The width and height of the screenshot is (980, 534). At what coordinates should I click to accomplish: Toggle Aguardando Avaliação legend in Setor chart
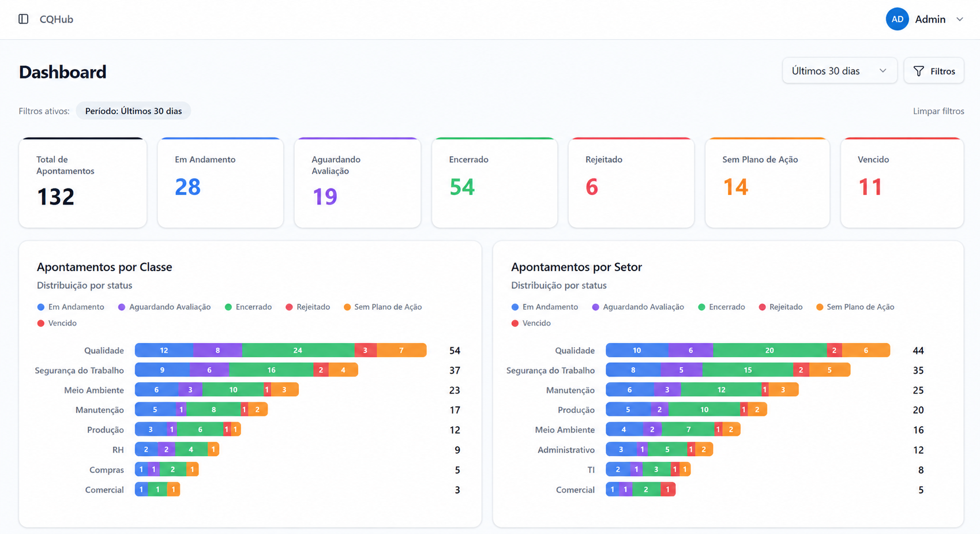[x=638, y=307]
